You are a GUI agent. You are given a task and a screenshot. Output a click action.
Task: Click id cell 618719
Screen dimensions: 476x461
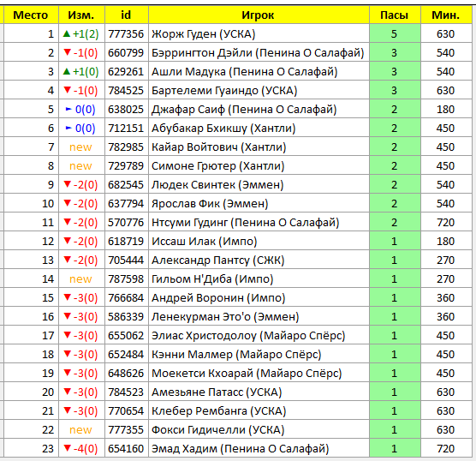click(127, 241)
